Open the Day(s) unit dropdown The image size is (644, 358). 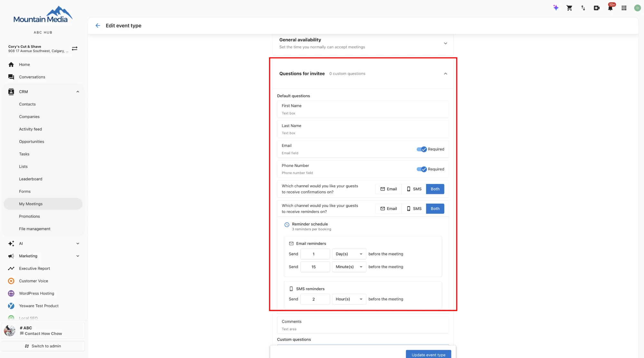(x=349, y=254)
